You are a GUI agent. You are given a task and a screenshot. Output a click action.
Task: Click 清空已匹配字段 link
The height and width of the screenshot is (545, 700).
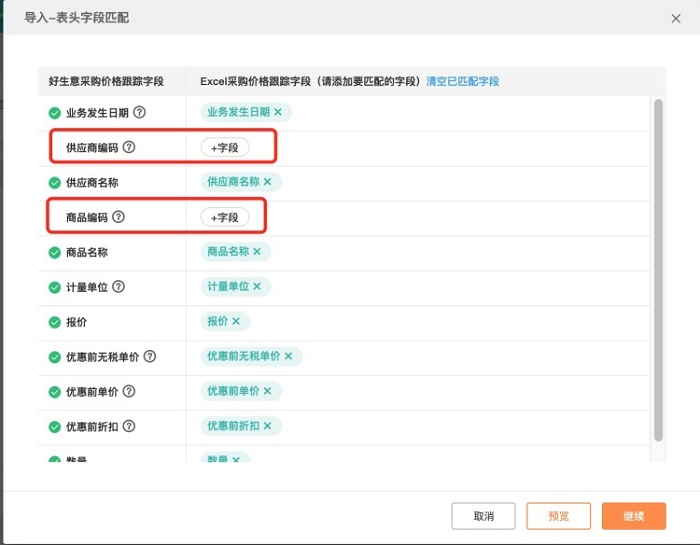[462, 81]
